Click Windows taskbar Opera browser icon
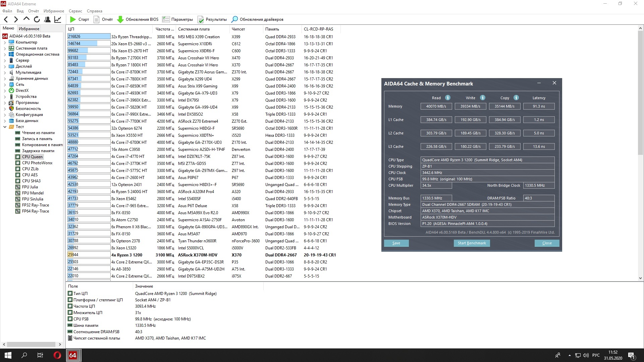This screenshot has width=644, height=362. pos(57,355)
